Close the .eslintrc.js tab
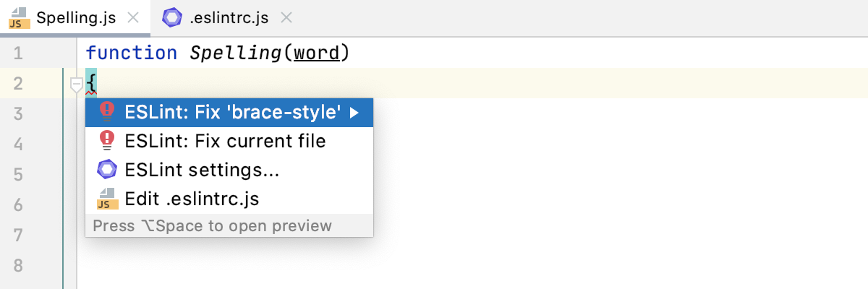The height and width of the screenshot is (289, 868). (x=286, y=18)
